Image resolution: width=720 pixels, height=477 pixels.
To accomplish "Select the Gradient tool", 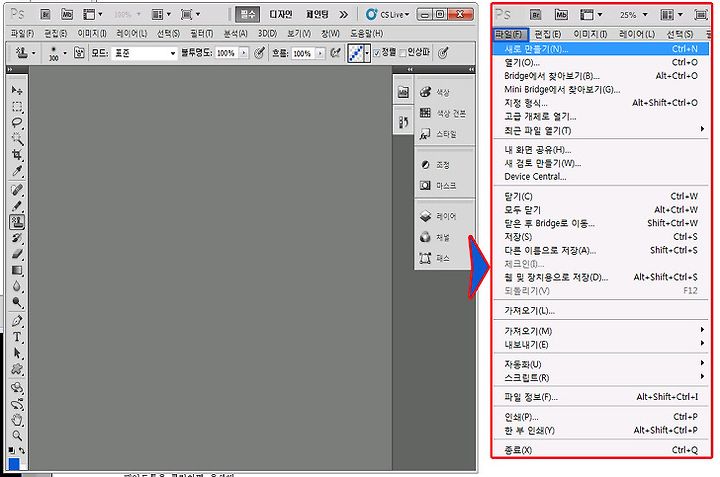I will (x=17, y=270).
